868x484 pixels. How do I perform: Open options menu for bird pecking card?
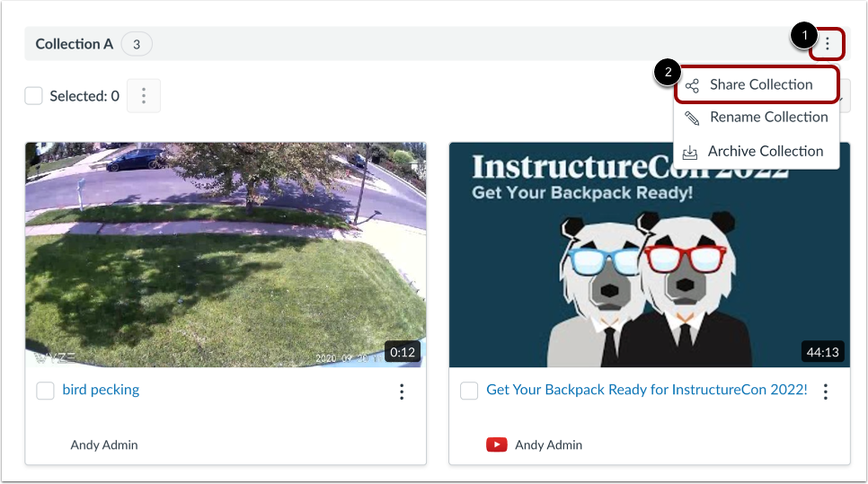402,392
